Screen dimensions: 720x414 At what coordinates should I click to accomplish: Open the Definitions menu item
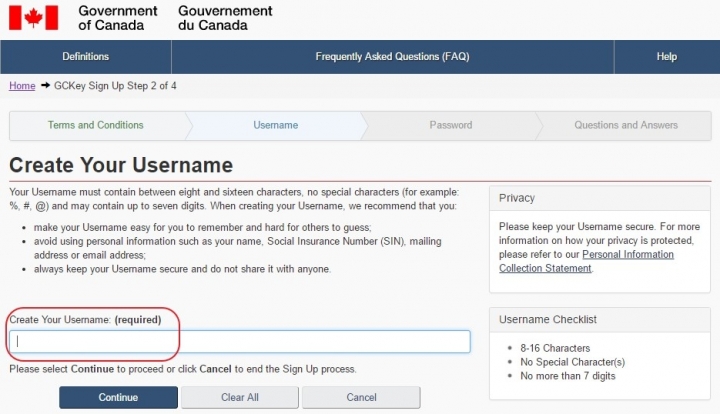click(86, 56)
